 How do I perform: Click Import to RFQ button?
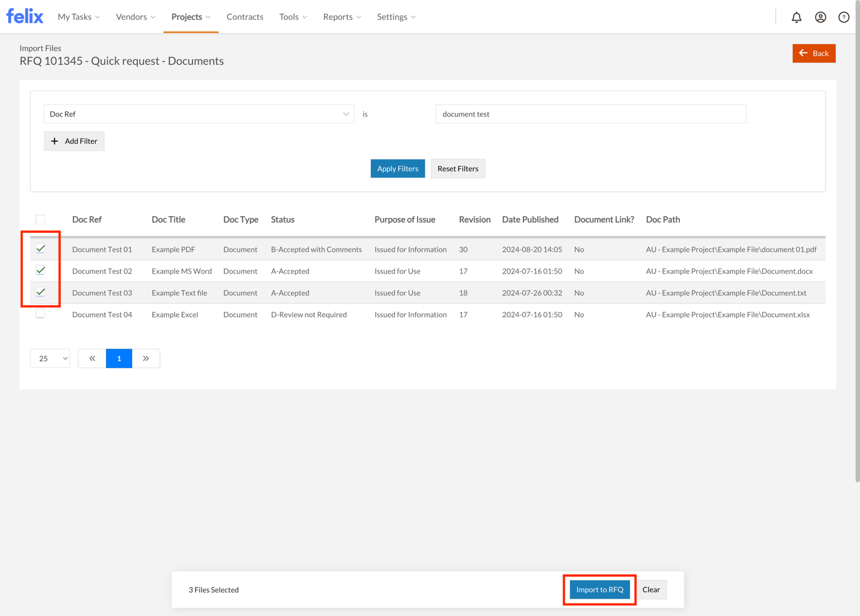click(600, 590)
